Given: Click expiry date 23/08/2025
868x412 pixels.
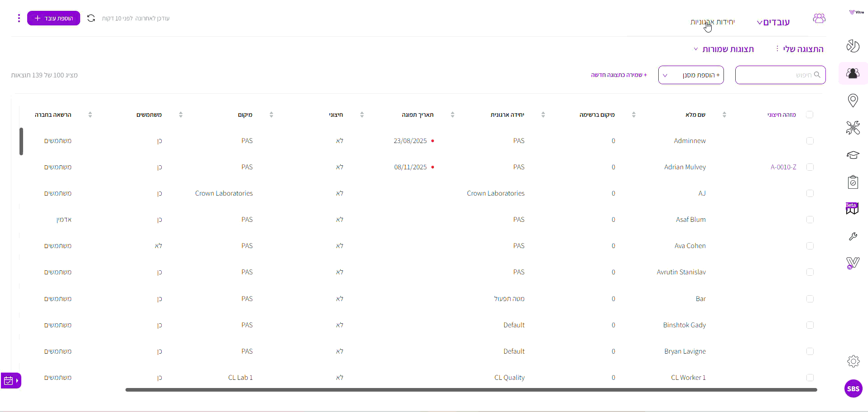Looking at the screenshot, I should point(410,141).
